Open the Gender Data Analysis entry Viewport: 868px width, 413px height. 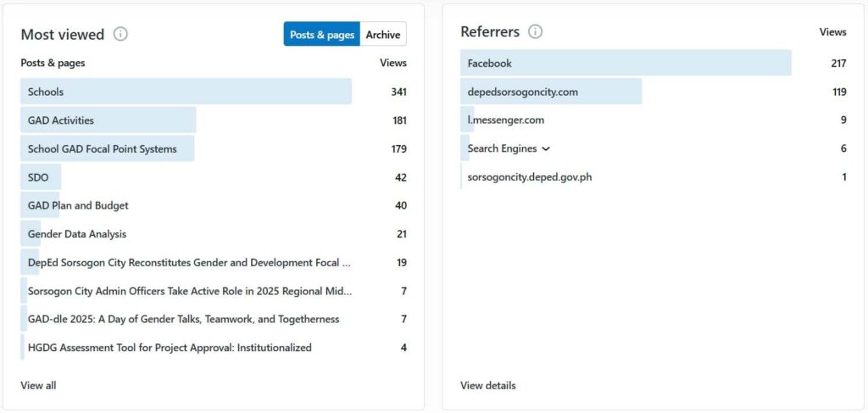click(77, 234)
